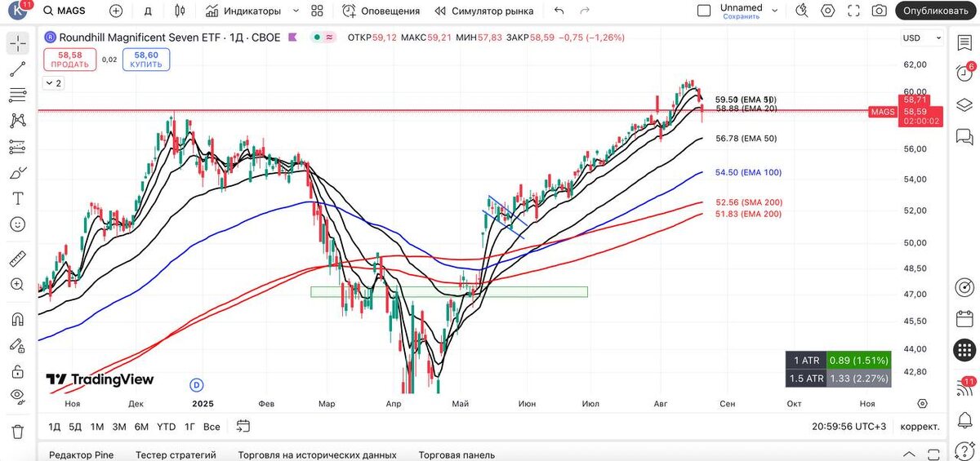Click the Опубликовать button
The image size is (980, 461).
click(936, 11)
